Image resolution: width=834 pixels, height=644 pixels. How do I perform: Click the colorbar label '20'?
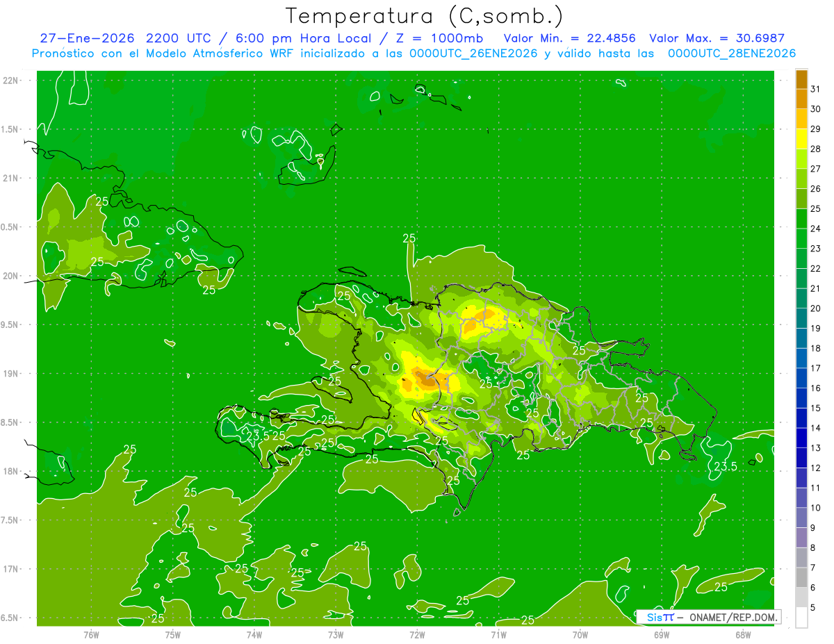coord(816,308)
